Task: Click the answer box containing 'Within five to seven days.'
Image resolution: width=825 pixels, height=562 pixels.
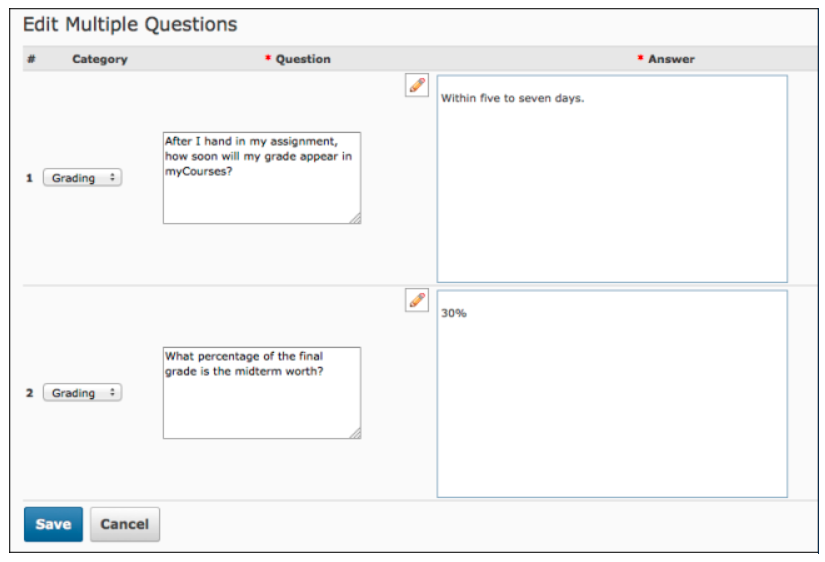Action: [611, 180]
